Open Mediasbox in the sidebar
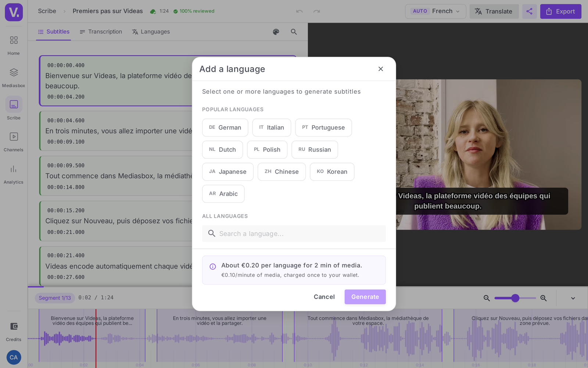The image size is (588, 368). point(14,77)
